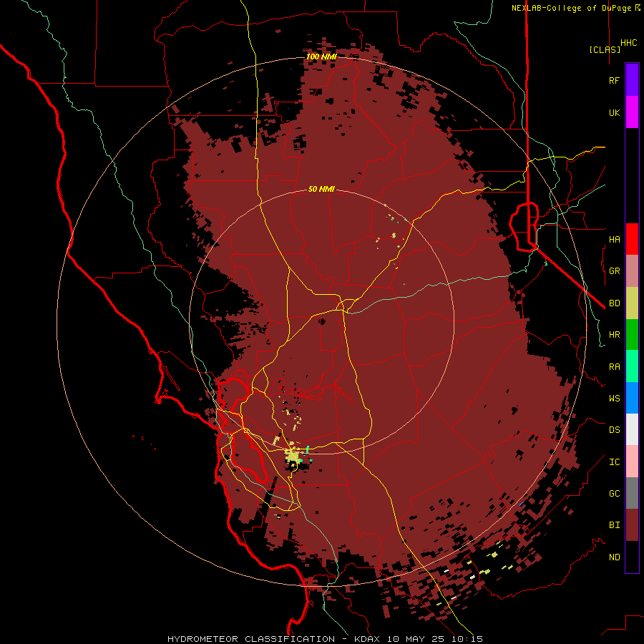Click the BI legend label

click(x=614, y=525)
